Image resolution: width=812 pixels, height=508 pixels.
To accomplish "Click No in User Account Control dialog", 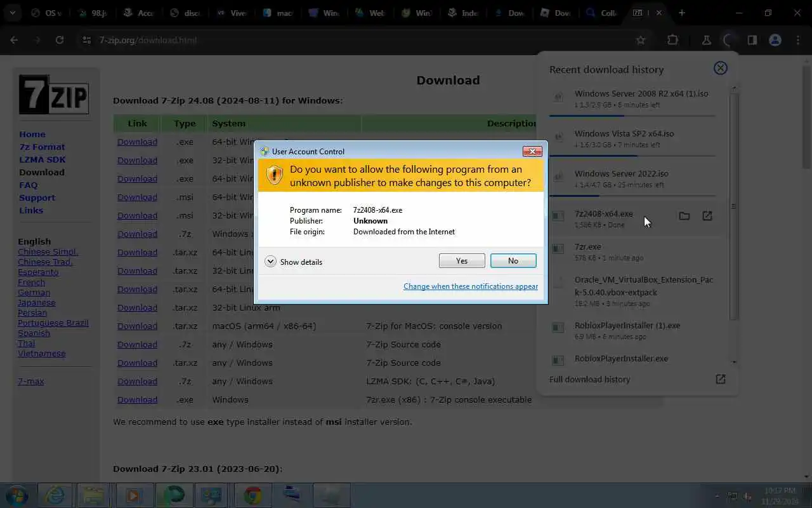I will (513, 261).
